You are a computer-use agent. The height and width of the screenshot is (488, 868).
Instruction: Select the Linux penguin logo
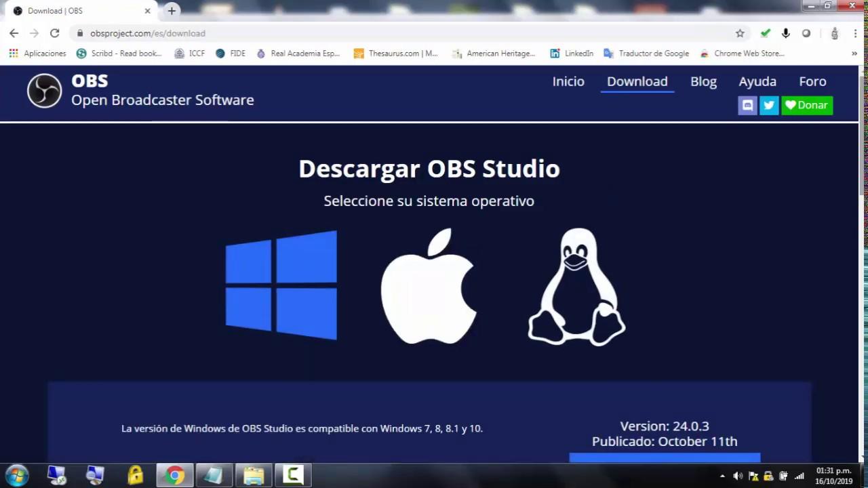click(576, 287)
